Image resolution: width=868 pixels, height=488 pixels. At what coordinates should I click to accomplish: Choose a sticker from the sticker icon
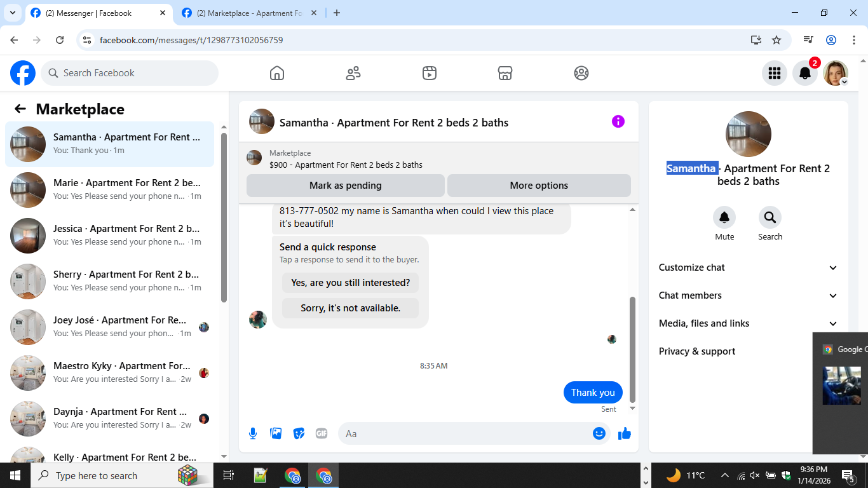(x=299, y=433)
